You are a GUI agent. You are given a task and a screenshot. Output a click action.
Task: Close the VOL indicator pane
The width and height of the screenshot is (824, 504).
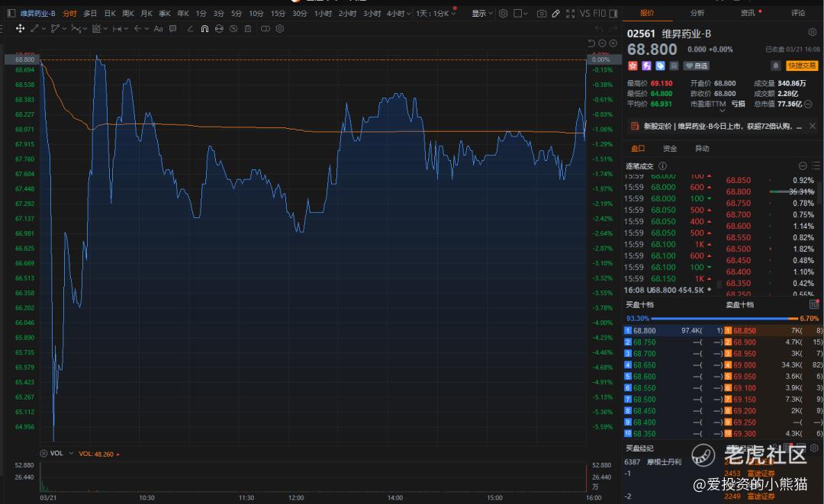tap(43, 453)
